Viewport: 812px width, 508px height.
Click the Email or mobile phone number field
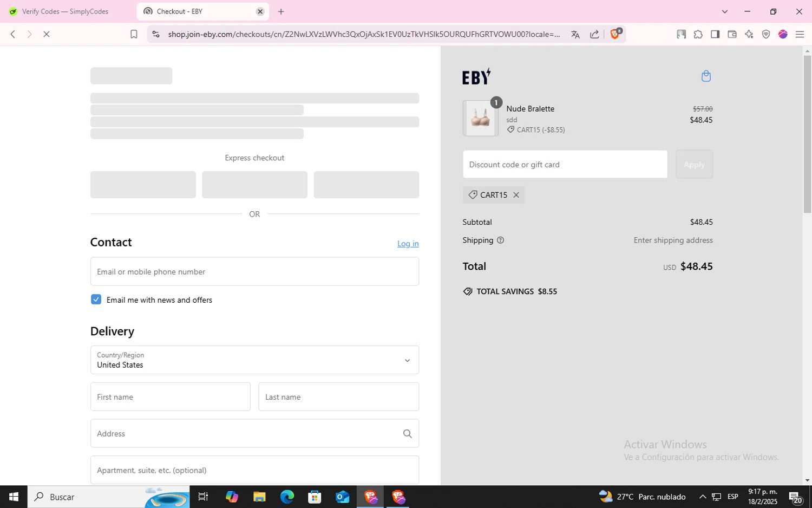254,271
